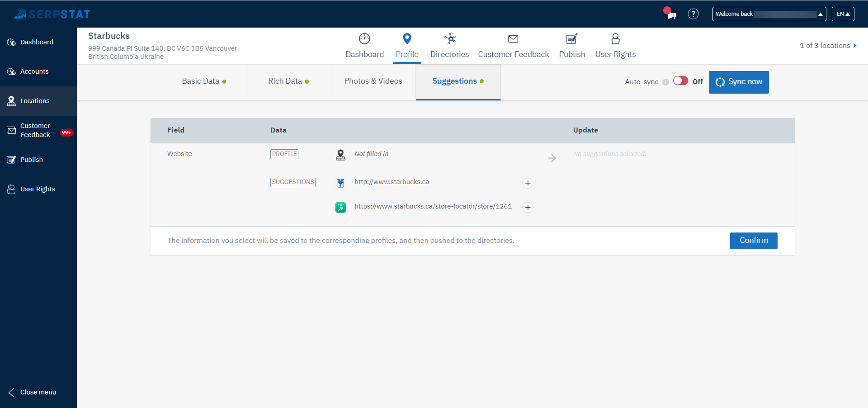Add store-locator/store/1261 suggestion with plus
The image size is (868, 408).
[x=528, y=207]
